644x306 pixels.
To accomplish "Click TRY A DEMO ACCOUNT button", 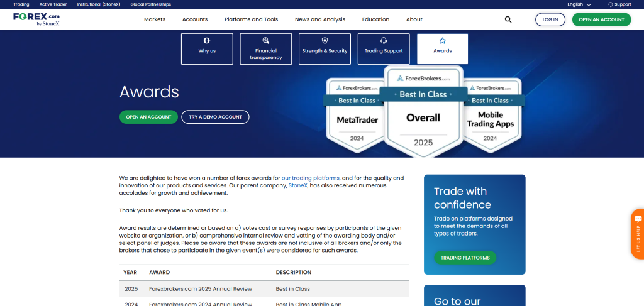I will tap(215, 117).
